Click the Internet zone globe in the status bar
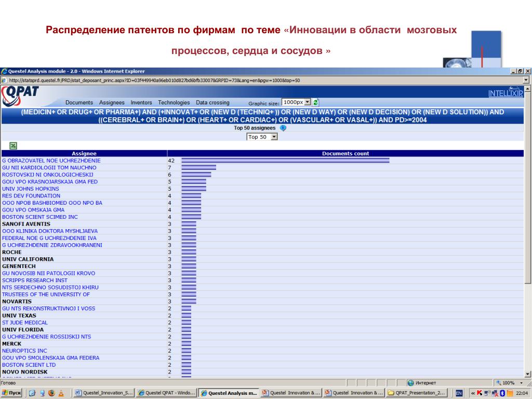The image size is (532, 399). tap(411, 383)
